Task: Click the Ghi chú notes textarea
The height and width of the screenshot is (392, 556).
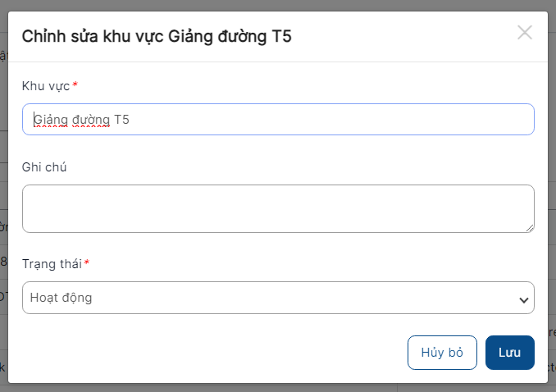Action: (278, 208)
